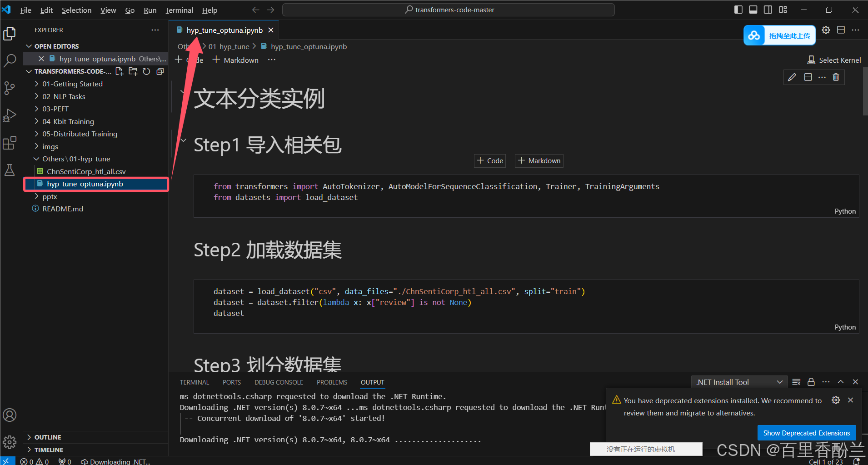Collapse the Open Editors section

pyautogui.click(x=29, y=46)
